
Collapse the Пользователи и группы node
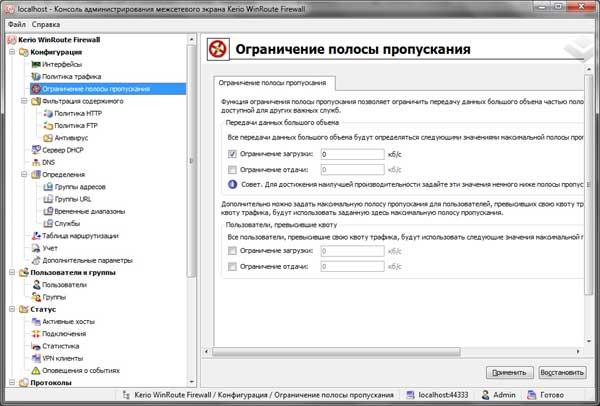[12, 272]
